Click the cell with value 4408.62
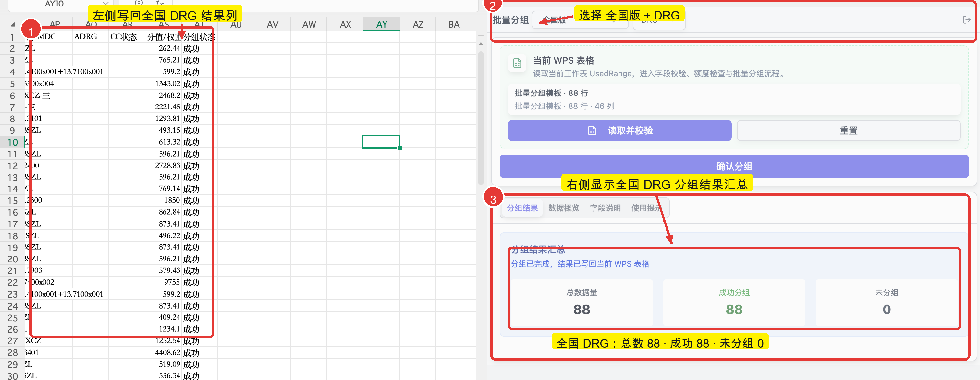 coord(163,353)
